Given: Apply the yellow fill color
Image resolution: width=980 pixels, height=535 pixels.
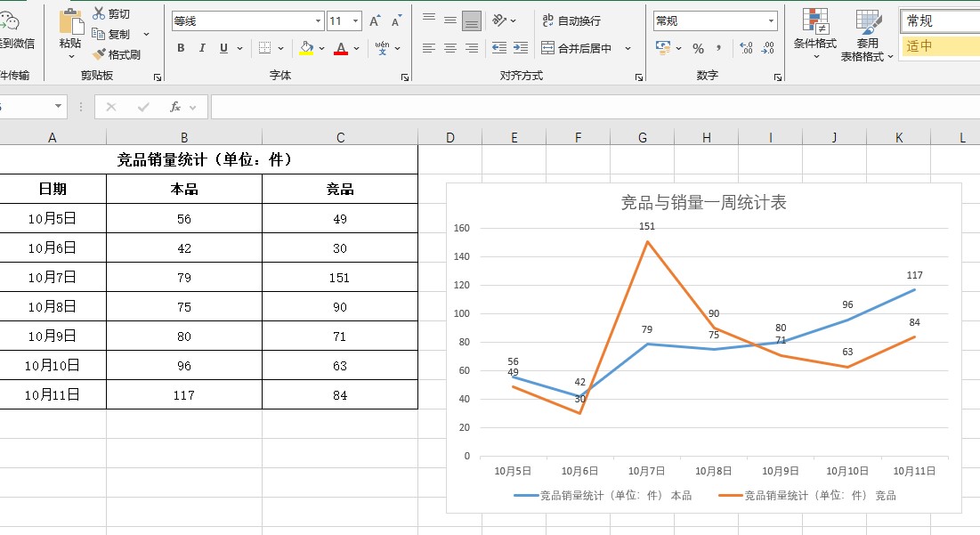Looking at the screenshot, I should point(306,48).
